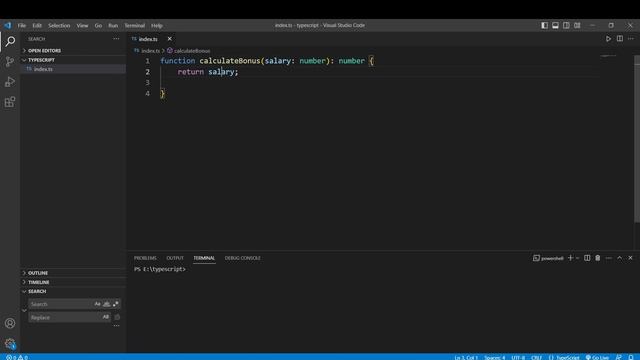Open the Edit menu
Viewport: 640px width, 360px height.
tap(37, 25)
